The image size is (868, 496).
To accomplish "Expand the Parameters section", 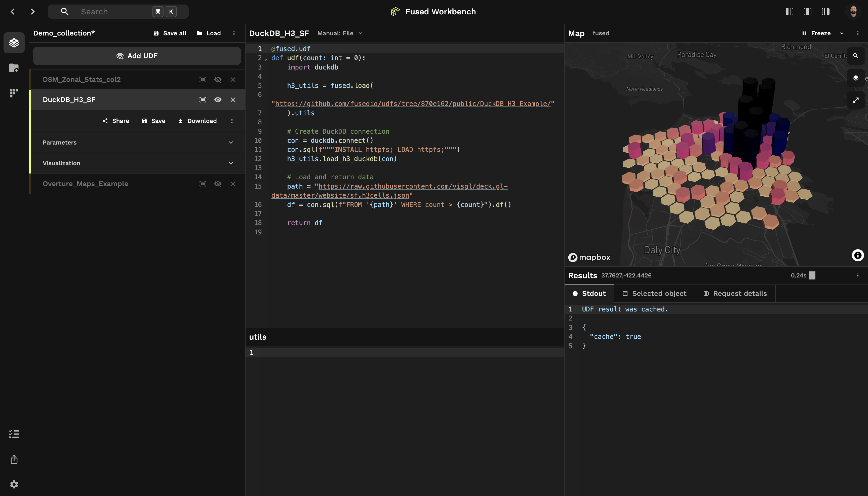I will coord(138,143).
